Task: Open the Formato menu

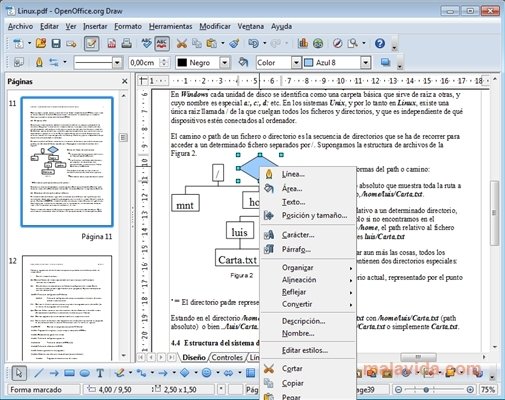Action: [x=128, y=26]
